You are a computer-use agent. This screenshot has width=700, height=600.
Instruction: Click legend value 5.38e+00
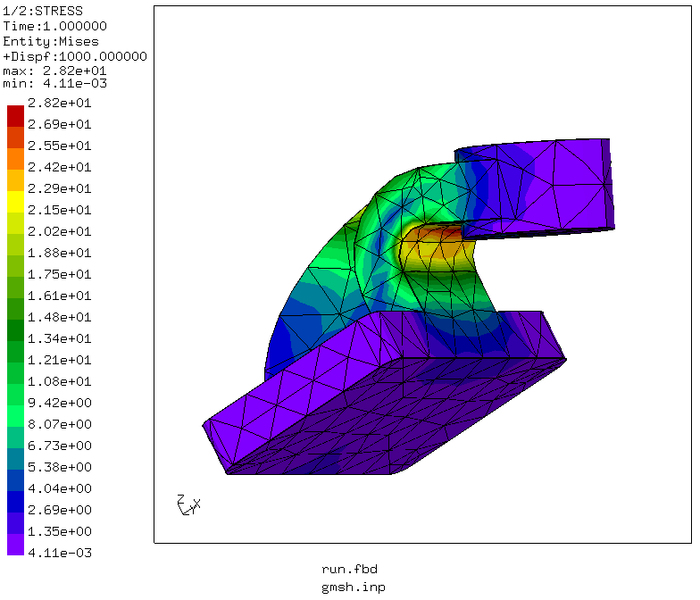coord(59,467)
